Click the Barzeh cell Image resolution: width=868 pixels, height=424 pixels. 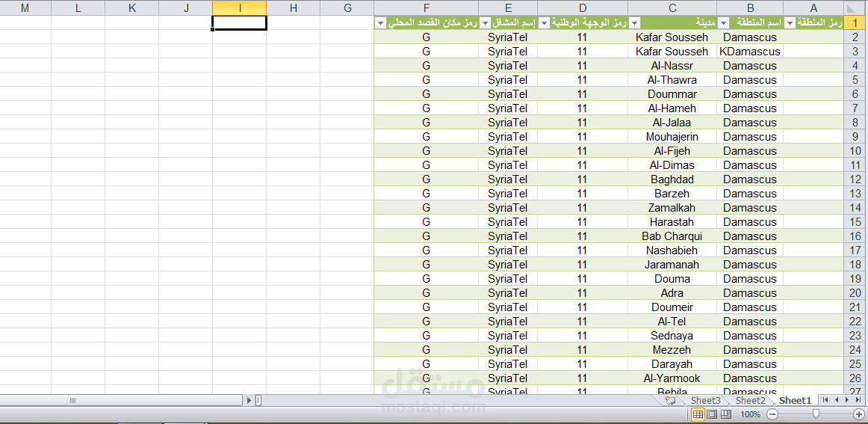pyautogui.click(x=672, y=194)
